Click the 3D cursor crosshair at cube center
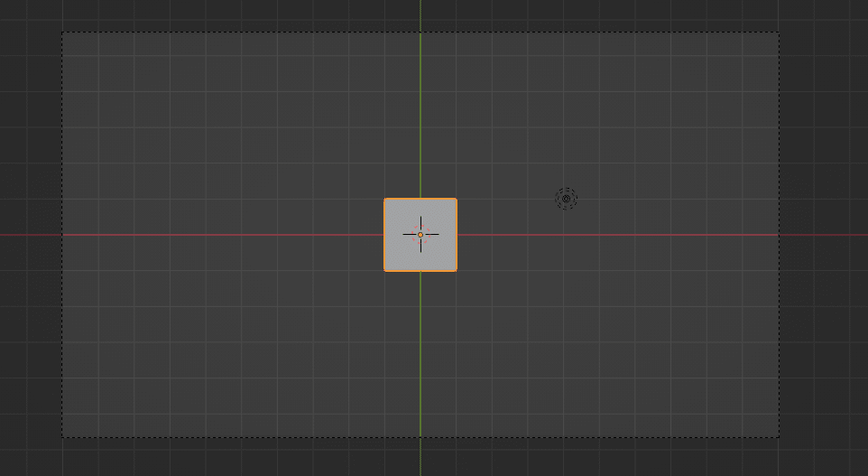Screen dimensions: 868x476 point(420,235)
